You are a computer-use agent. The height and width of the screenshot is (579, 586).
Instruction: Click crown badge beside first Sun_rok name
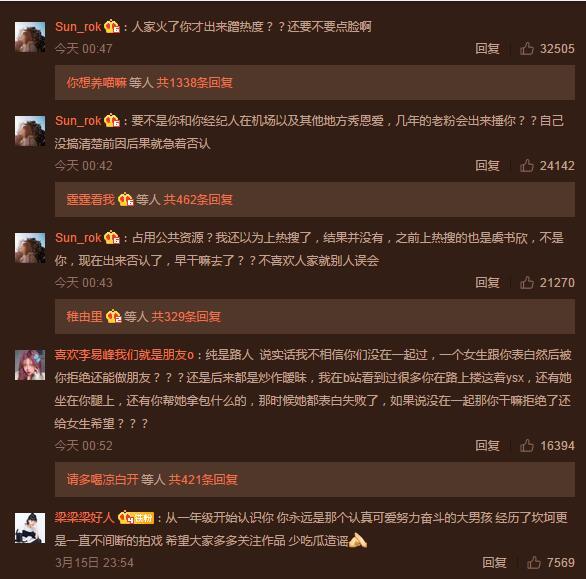pyautogui.click(x=112, y=27)
